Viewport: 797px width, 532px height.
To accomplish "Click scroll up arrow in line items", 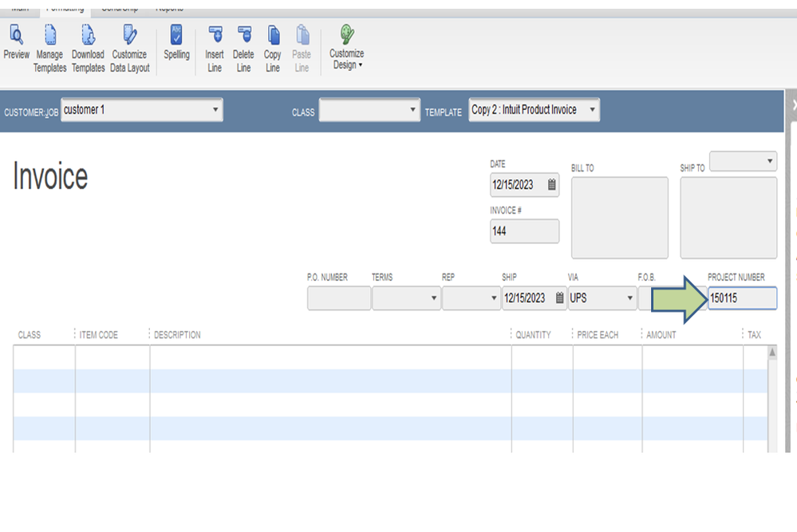I will 772,352.
